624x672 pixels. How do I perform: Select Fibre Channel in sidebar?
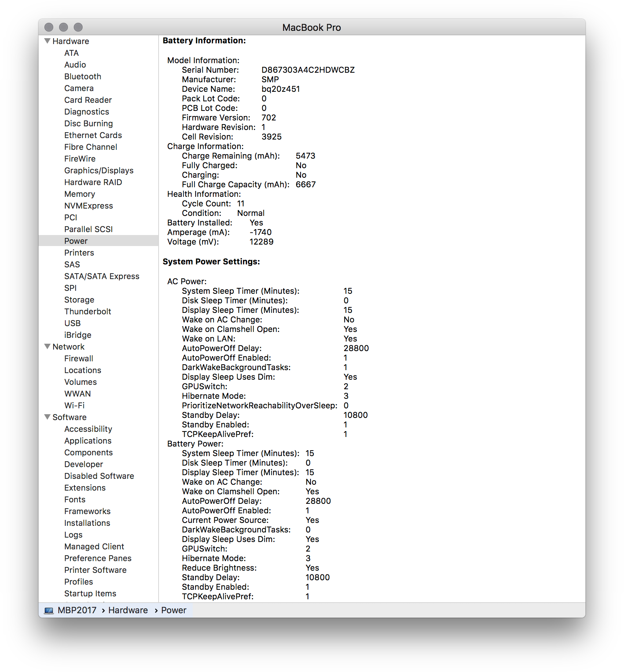(x=91, y=147)
